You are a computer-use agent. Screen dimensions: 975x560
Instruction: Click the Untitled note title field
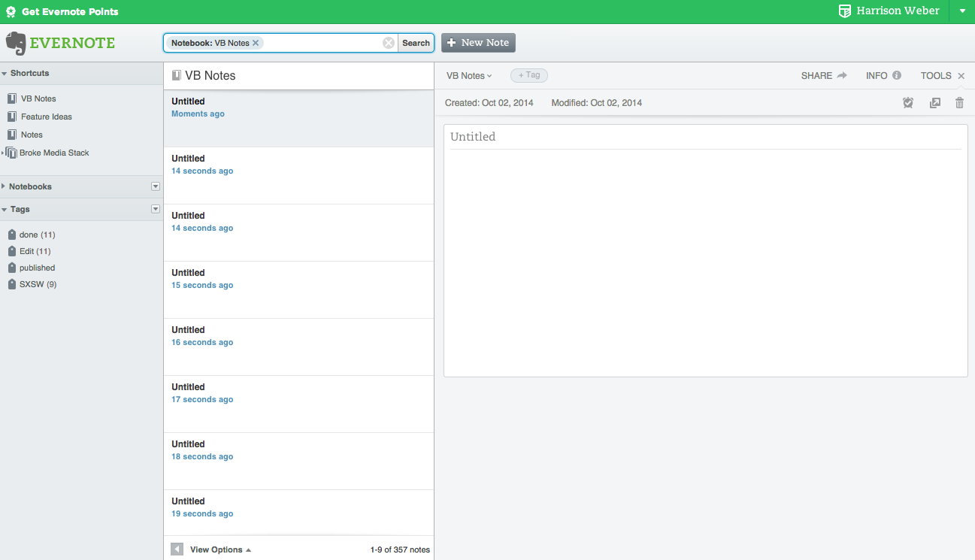(705, 137)
